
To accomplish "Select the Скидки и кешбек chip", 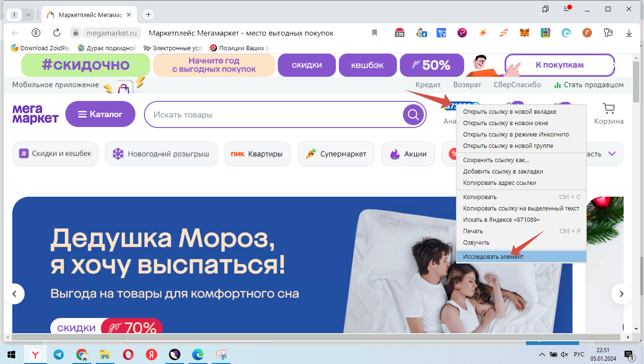I will click(x=55, y=154).
